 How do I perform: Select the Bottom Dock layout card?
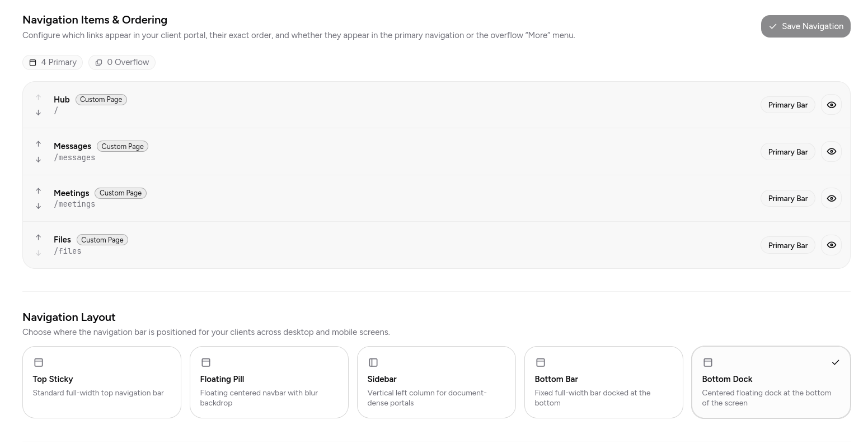(771, 382)
